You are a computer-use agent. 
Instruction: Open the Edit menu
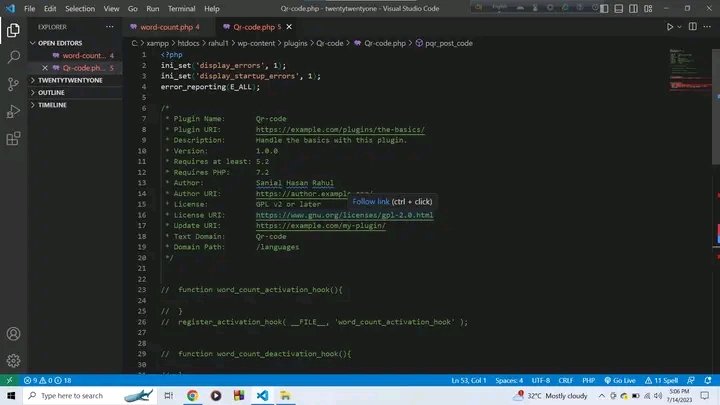tap(50, 9)
